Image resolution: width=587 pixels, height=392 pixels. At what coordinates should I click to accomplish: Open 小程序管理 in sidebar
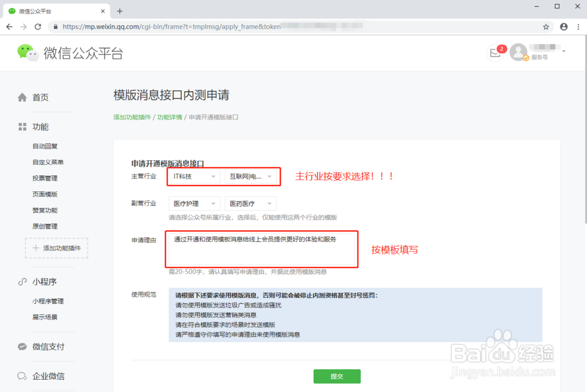[x=48, y=301]
